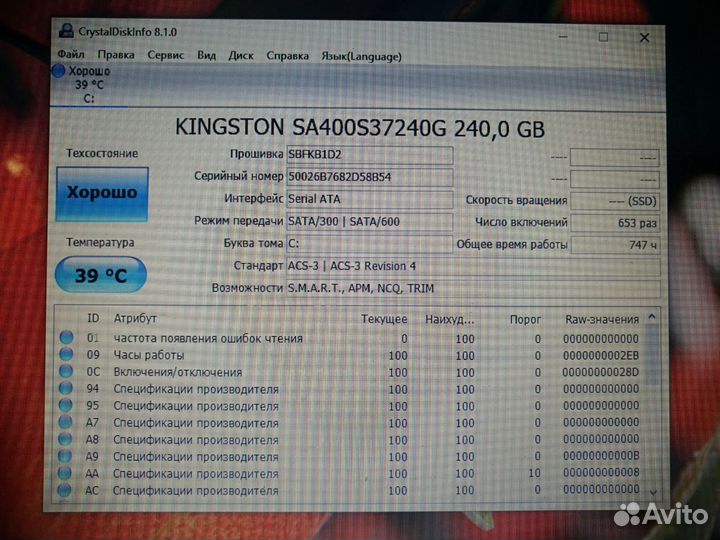
Task: Click scroll-down arrow of attribute list
Action: point(653,492)
